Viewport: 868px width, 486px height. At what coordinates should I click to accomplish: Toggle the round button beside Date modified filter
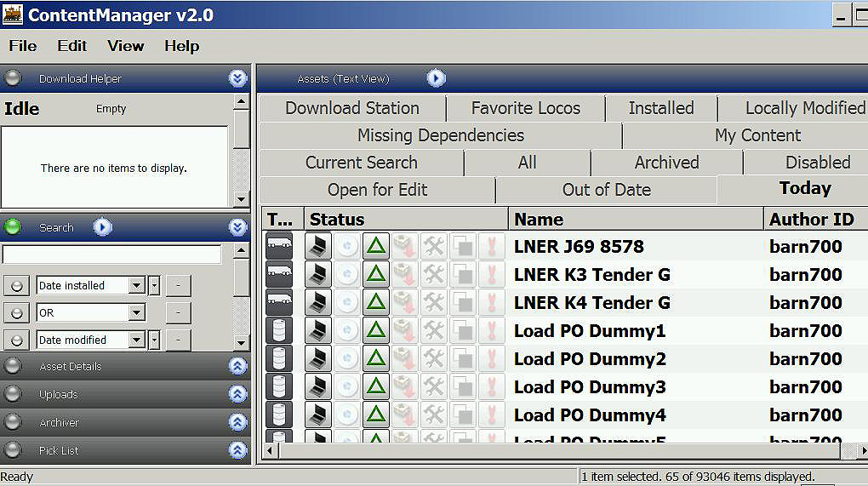pos(15,340)
